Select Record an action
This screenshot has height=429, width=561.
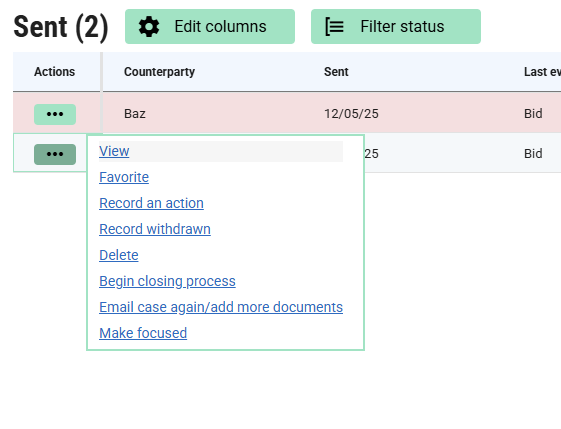coord(151,203)
